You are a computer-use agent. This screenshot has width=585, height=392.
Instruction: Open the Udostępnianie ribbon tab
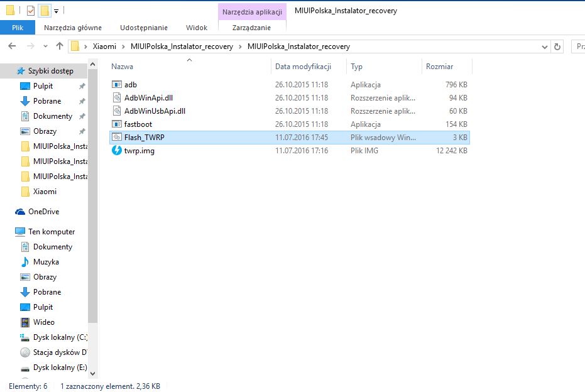pos(144,28)
